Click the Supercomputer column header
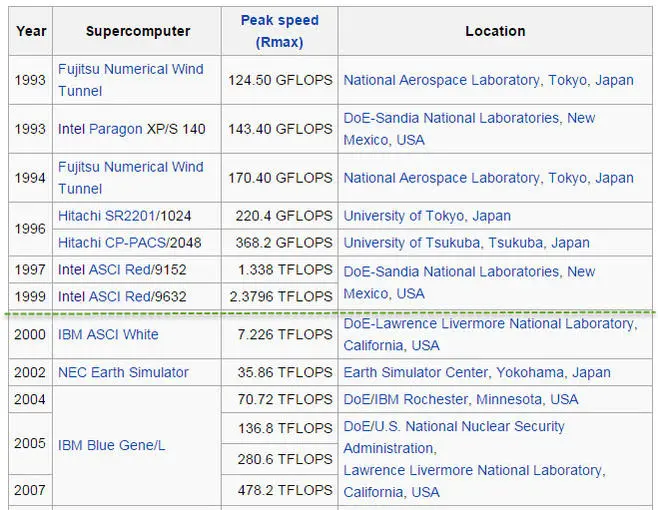658x510 pixels. [x=137, y=31]
